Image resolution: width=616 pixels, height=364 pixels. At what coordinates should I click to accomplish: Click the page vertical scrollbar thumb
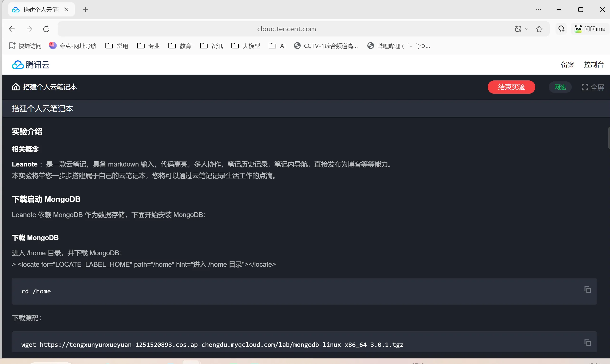click(x=609, y=138)
